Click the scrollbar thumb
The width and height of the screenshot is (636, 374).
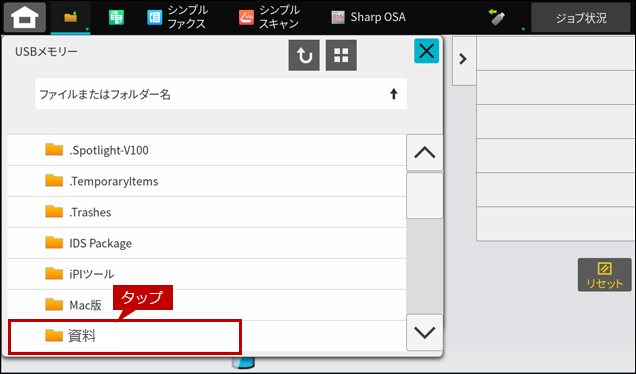click(x=425, y=196)
